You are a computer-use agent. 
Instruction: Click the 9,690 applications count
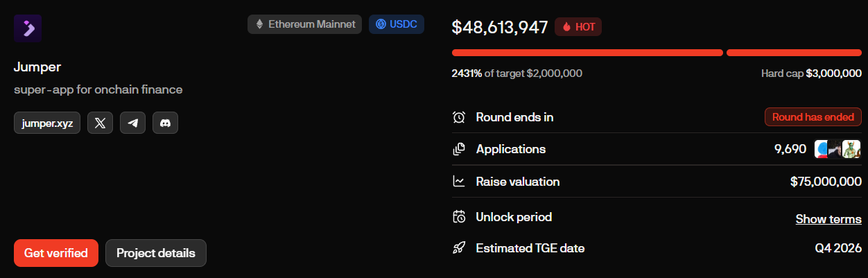point(790,149)
